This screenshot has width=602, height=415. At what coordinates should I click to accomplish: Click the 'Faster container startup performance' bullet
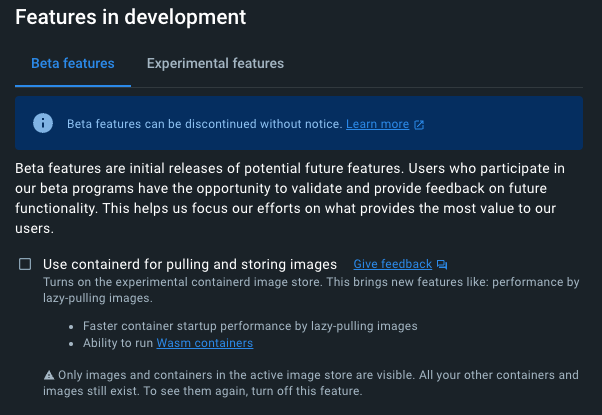click(x=250, y=326)
